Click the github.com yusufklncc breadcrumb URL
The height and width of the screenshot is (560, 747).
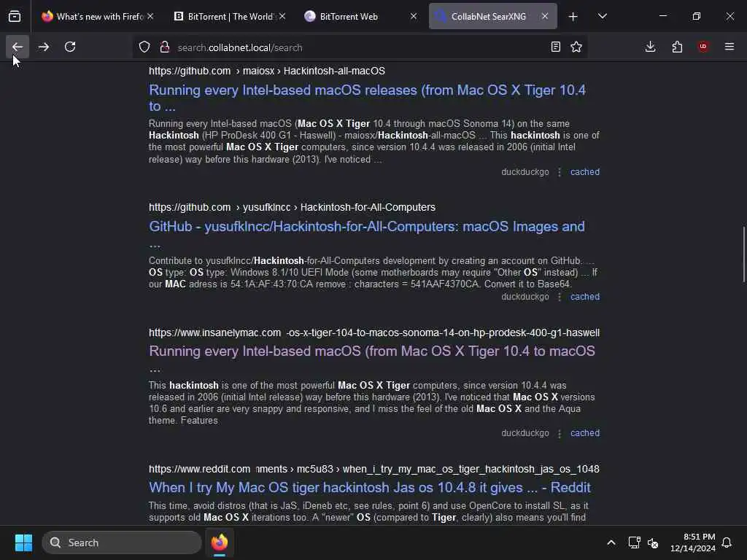(292, 207)
